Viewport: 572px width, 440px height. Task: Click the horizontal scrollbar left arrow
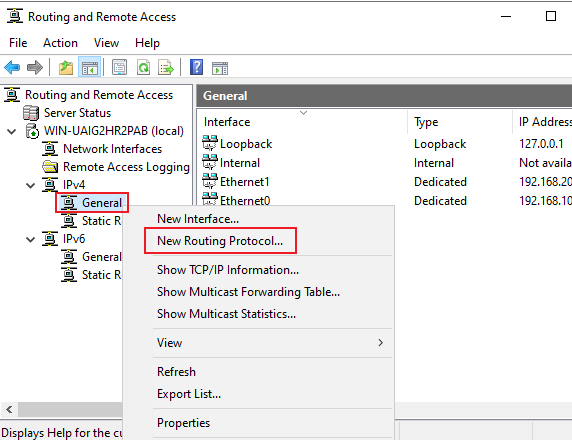9,409
